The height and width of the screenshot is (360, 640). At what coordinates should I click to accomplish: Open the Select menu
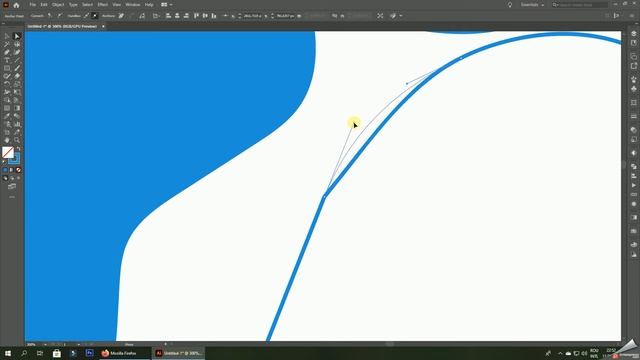tap(87, 5)
